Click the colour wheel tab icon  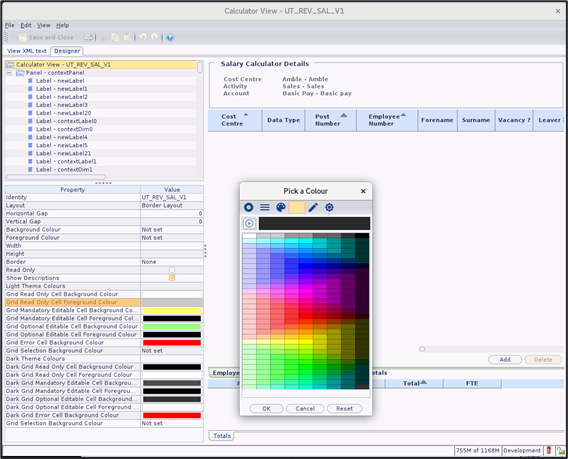coord(248,207)
